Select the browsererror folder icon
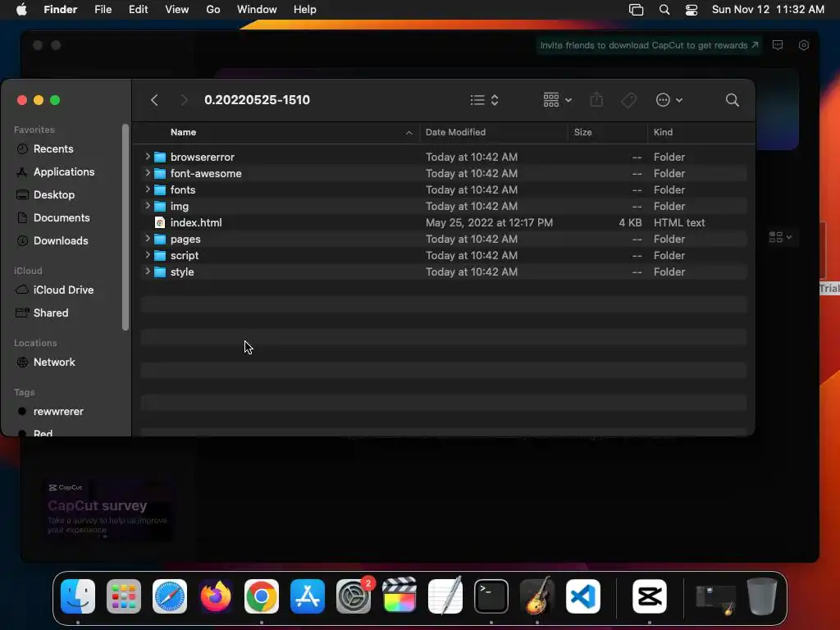 160,157
